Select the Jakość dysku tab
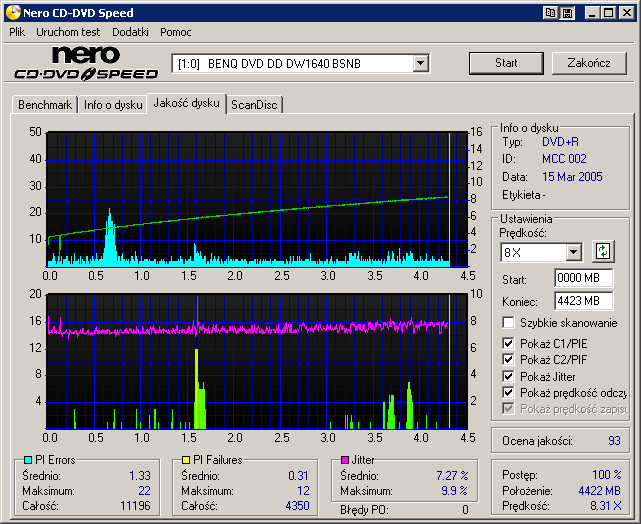 point(186,103)
